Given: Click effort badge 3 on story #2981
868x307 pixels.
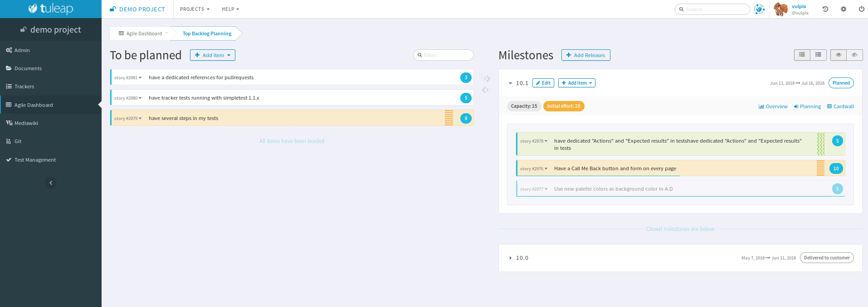Looking at the screenshot, I should [466, 77].
